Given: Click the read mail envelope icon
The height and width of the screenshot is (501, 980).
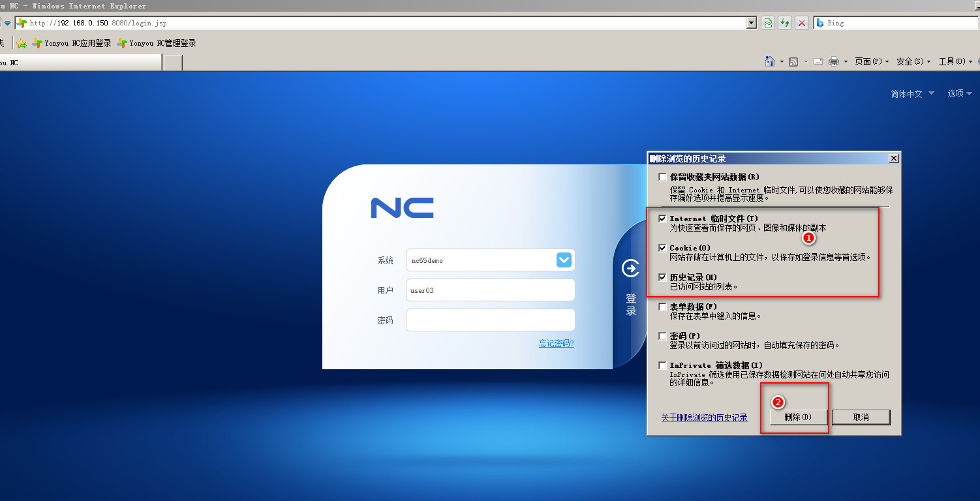Looking at the screenshot, I should click(x=818, y=61).
